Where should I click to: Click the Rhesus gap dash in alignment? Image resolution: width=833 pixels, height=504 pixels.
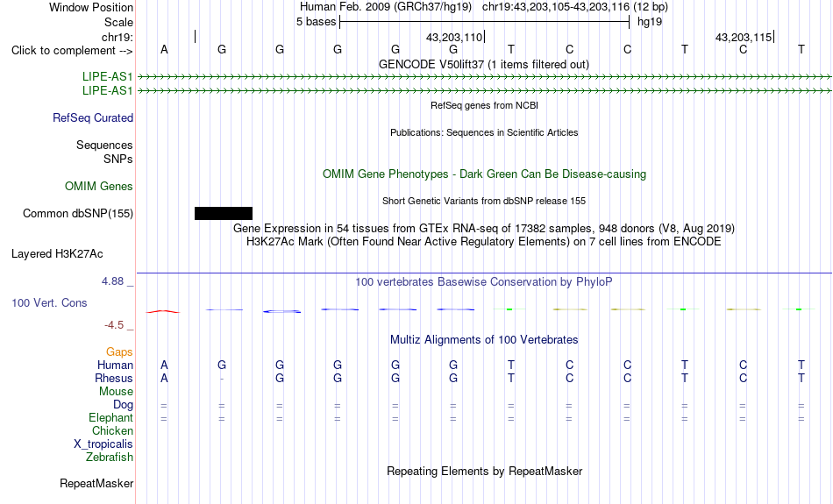click(222, 379)
